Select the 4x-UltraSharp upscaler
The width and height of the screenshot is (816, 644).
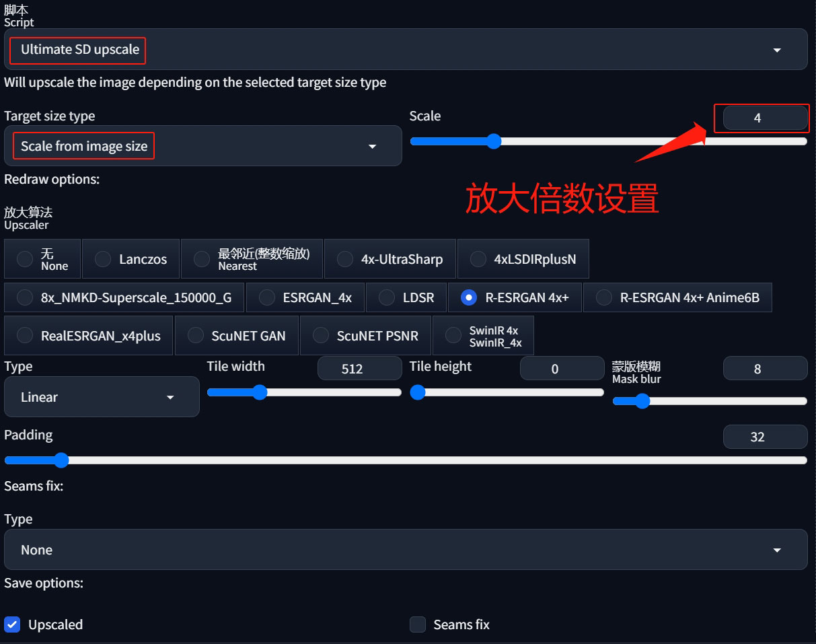click(x=390, y=258)
